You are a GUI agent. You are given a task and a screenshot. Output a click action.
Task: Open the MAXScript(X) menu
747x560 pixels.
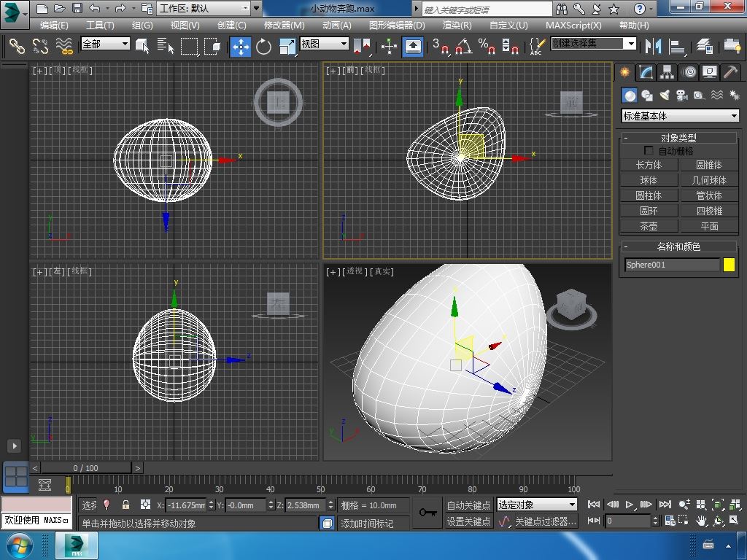[x=573, y=26]
